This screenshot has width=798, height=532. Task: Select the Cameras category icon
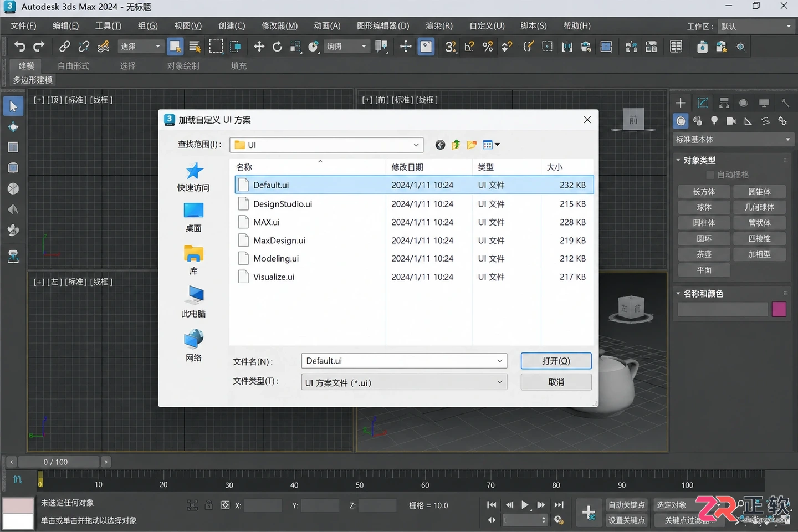(x=731, y=121)
